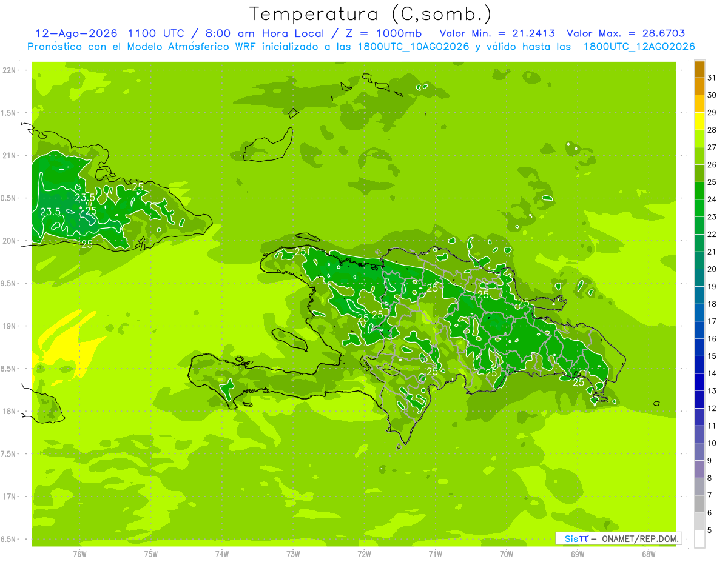Click the dark blue 13 degree legend swatch

(x=699, y=383)
